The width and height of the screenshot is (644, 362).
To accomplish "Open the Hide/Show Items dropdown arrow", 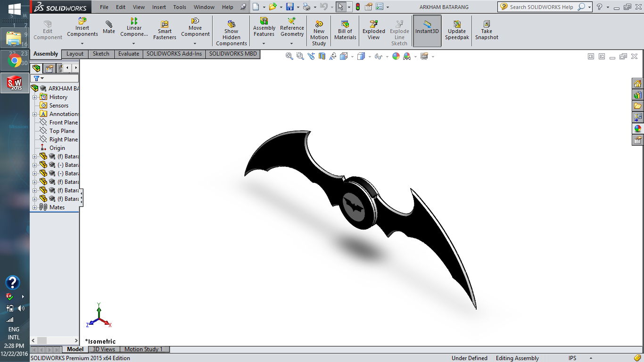I will 387,57.
